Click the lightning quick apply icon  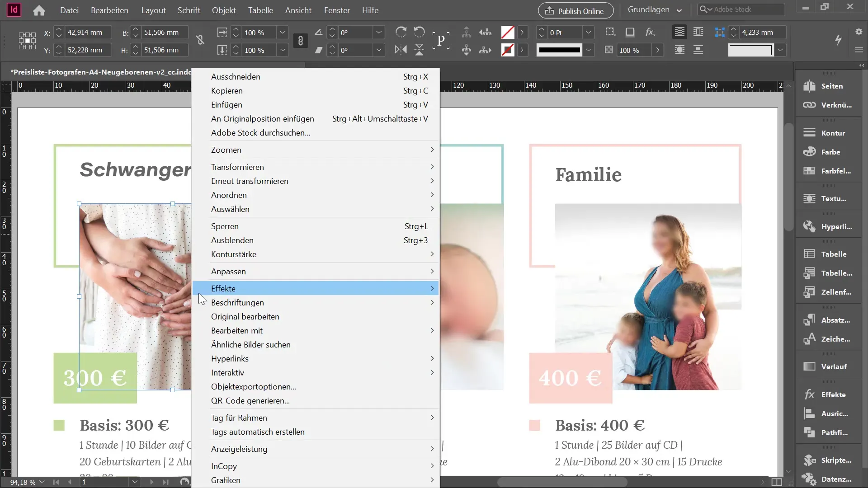click(x=838, y=40)
